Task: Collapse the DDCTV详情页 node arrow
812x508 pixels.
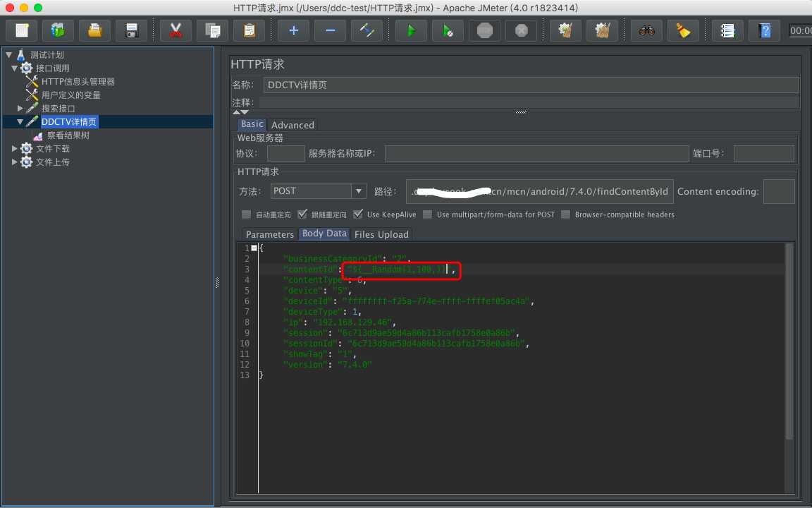Action: (x=20, y=122)
